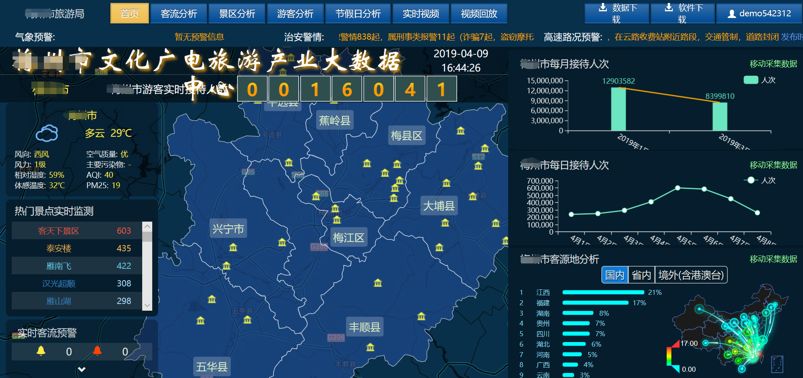Open the 实时视频 page
This screenshot has height=378, width=803.
[420, 14]
